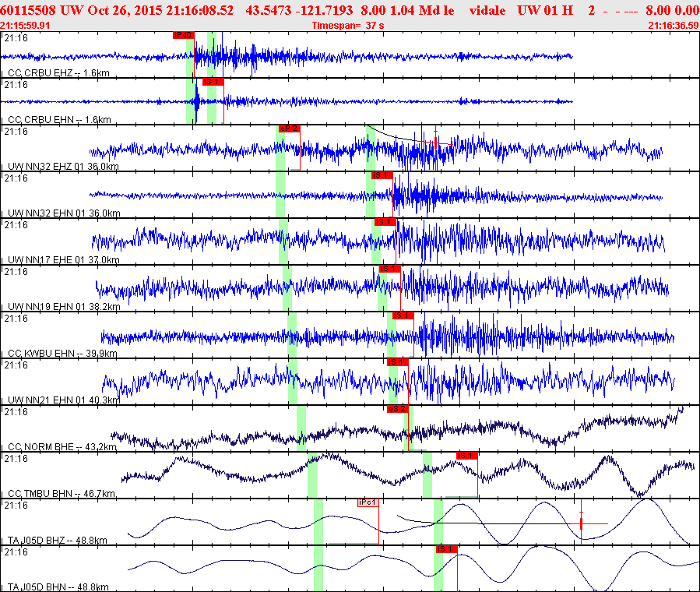Click the origin date Oct 26, 2015 21:16:08.52
The height and width of the screenshot is (592, 700).
(160, 10)
